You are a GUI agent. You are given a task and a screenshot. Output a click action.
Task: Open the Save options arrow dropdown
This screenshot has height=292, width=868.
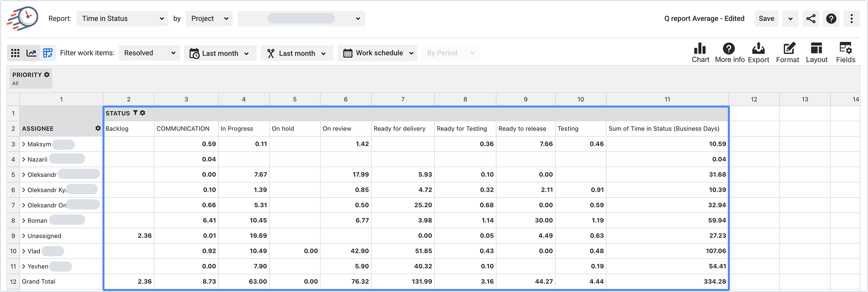click(x=790, y=19)
